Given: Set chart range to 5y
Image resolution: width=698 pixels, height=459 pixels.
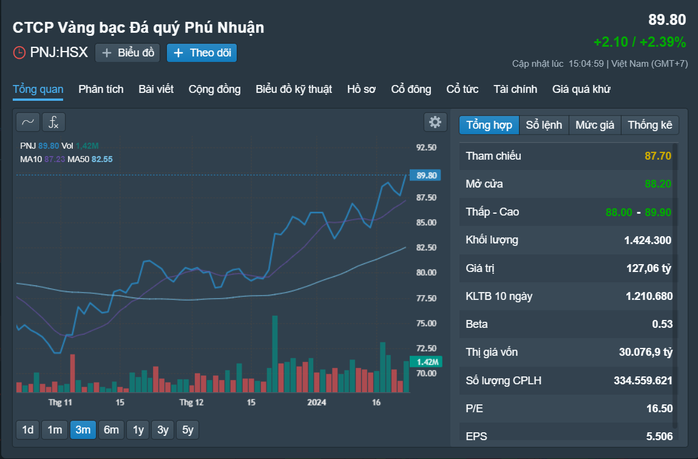Looking at the screenshot, I should [188, 430].
